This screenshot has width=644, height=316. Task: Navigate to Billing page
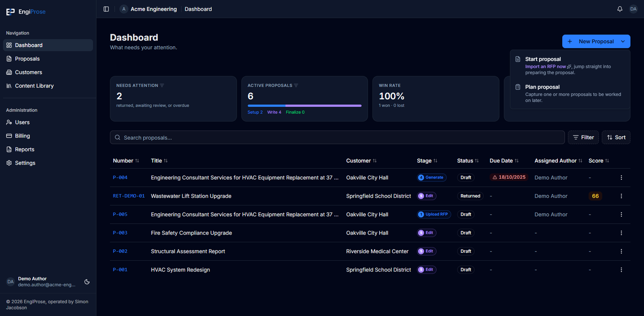point(48,136)
